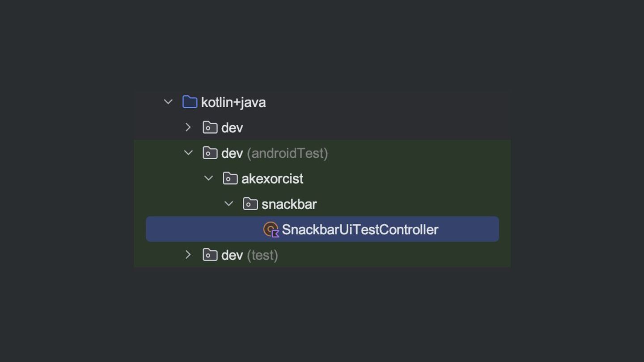Click the first dev package folder icon
Screen dimensions: 644x362
210,127
